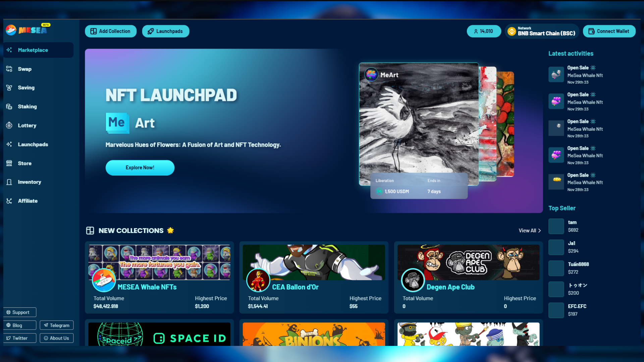This screenshot has width=644, height=362.
Task: Open the Lottery wheel icon
Action: pos(9,125)
